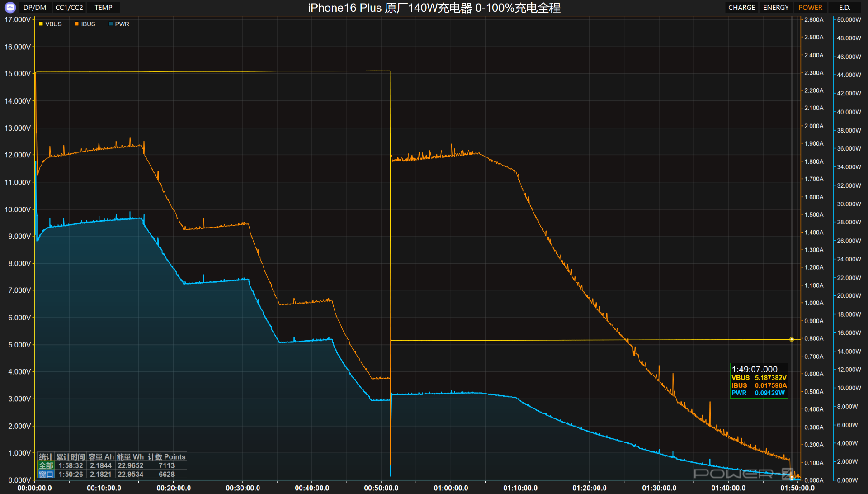Click the orange IBUS legend color square

click(77, 24)
